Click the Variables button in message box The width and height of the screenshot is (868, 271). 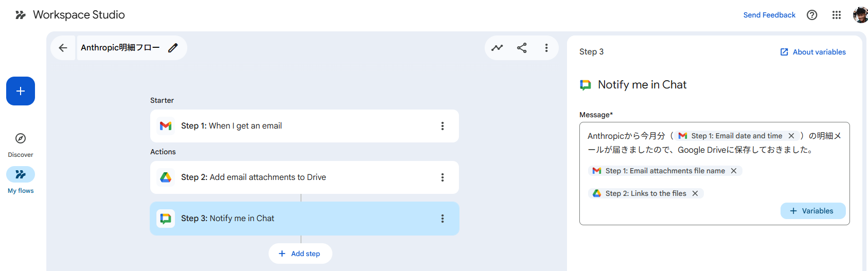click(812, 211)
